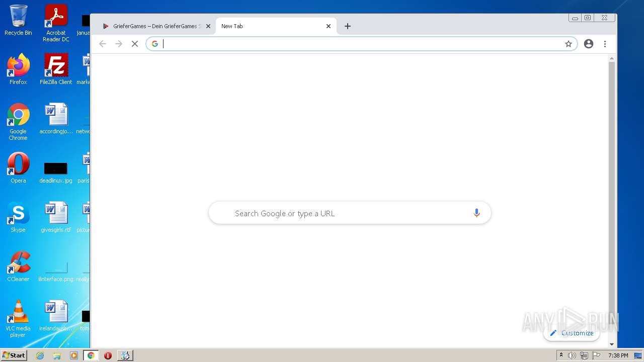The width and height of the screenshot is (644, 362).
Task: Open Chrome three-dot menu
Action: pos(605,44)
